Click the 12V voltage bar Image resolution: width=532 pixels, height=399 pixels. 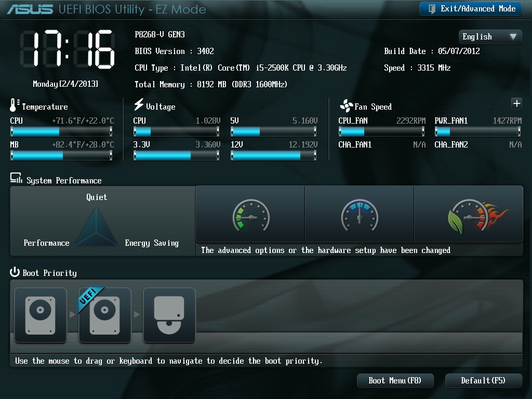[273, 155]
